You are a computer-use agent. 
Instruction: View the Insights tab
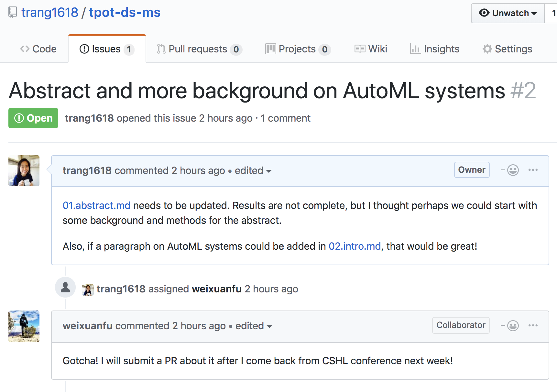pos(434,49)
